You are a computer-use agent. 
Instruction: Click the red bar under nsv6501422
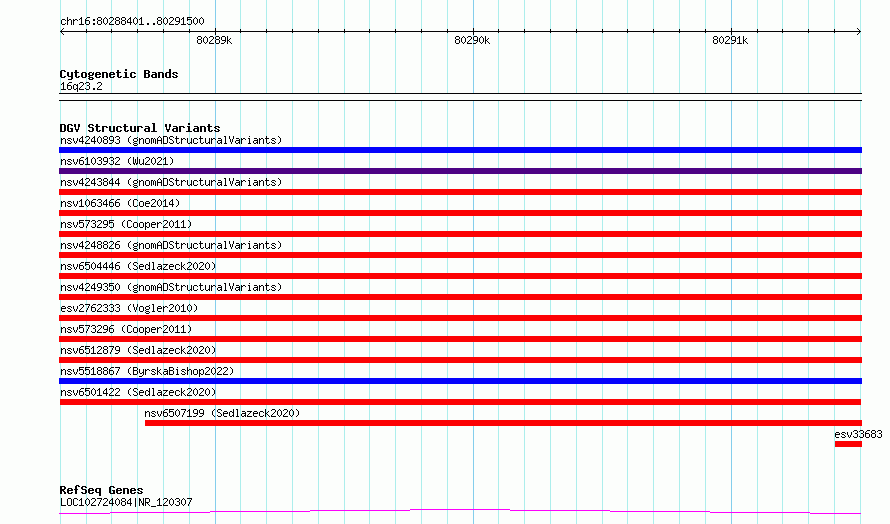(x=460, y=402)
